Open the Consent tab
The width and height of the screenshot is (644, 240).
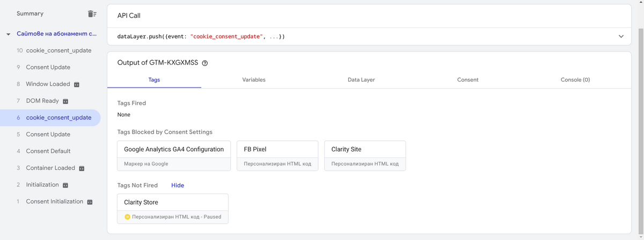pos(467,79)
